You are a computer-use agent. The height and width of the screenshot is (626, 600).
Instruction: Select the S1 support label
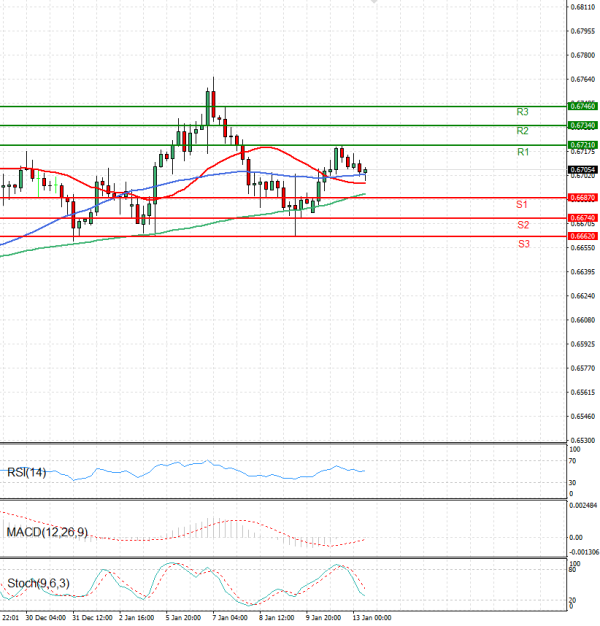522,204
